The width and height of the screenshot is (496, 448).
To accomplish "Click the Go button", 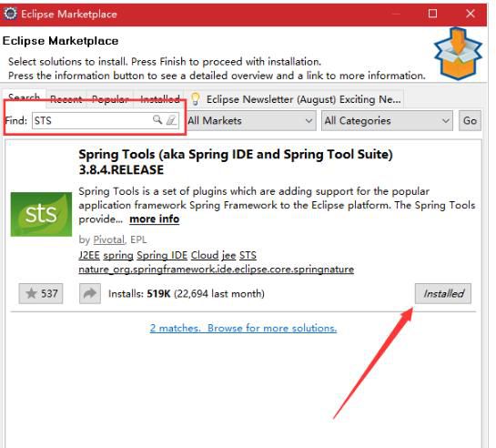I will [x=470, y=120].
